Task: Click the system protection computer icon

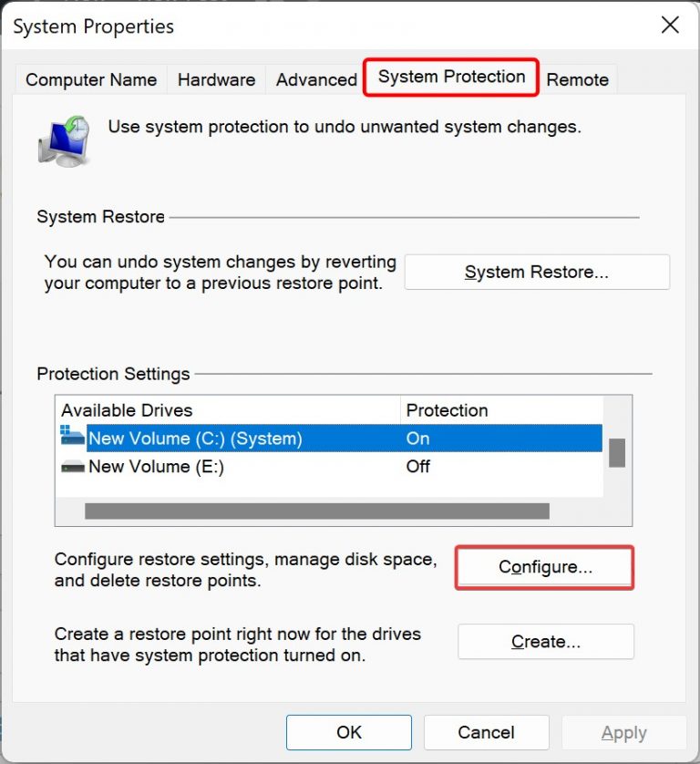Action: pos(63,135)
